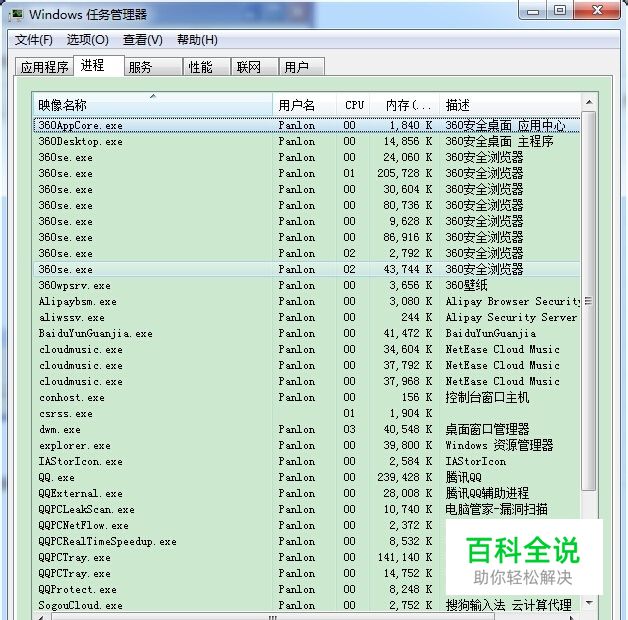Open the 文件(F) menu
This screenshot has height=620, width=628.
coord(34,40)
